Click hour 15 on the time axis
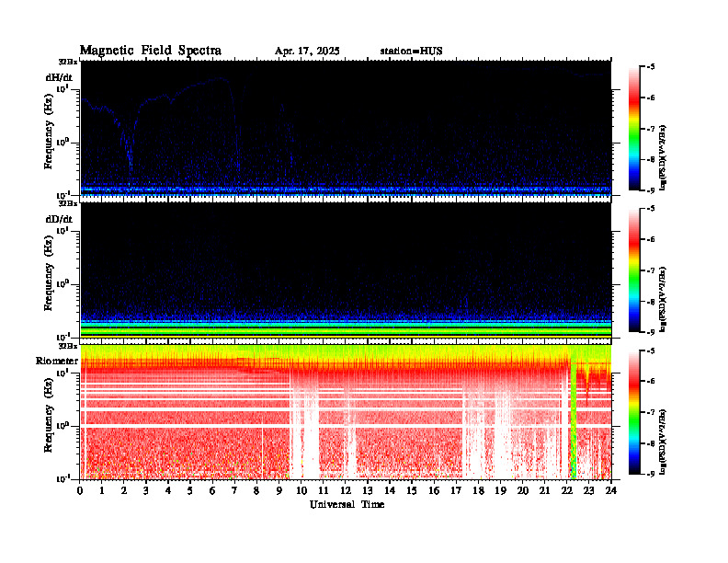 [x=412, y=490]
